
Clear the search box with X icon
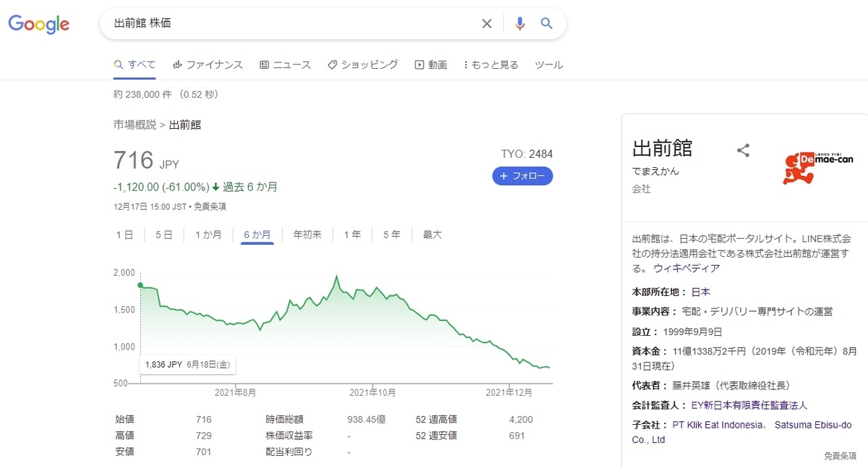487,24
